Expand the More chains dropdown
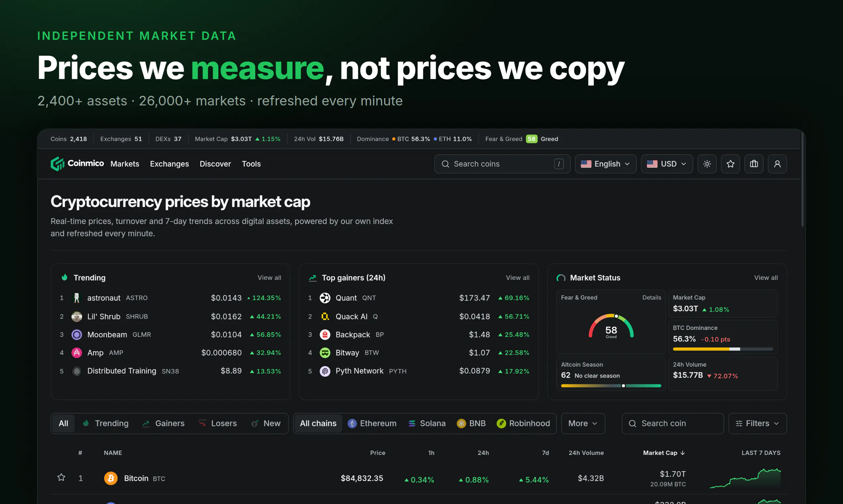This screenshot has width=843, height=504. 583,423
